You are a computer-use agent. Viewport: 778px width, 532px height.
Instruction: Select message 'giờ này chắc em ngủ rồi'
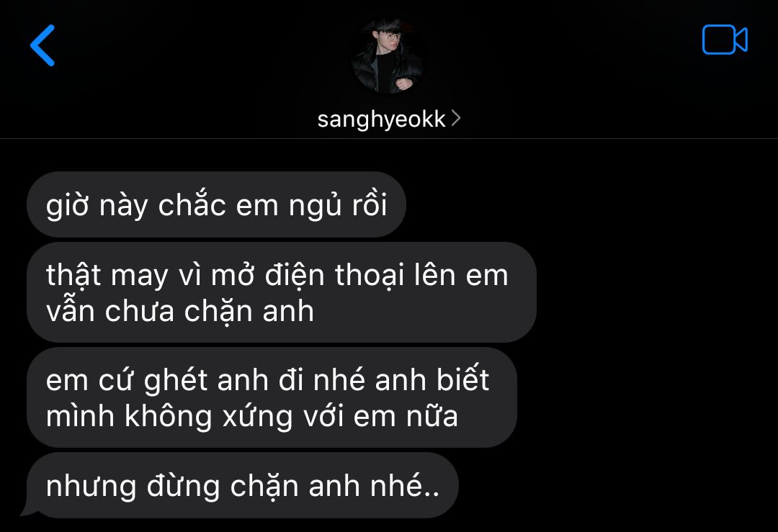(216, 204)
